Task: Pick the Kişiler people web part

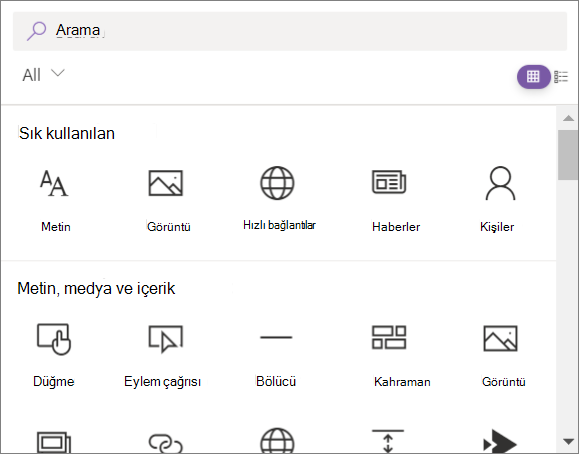Action: [x=499, y=200]
